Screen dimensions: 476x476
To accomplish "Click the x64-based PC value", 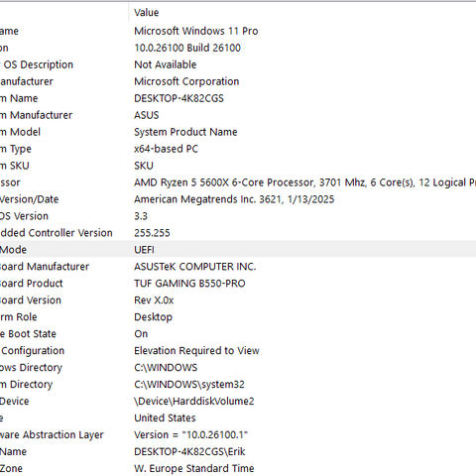I will 166,149.
